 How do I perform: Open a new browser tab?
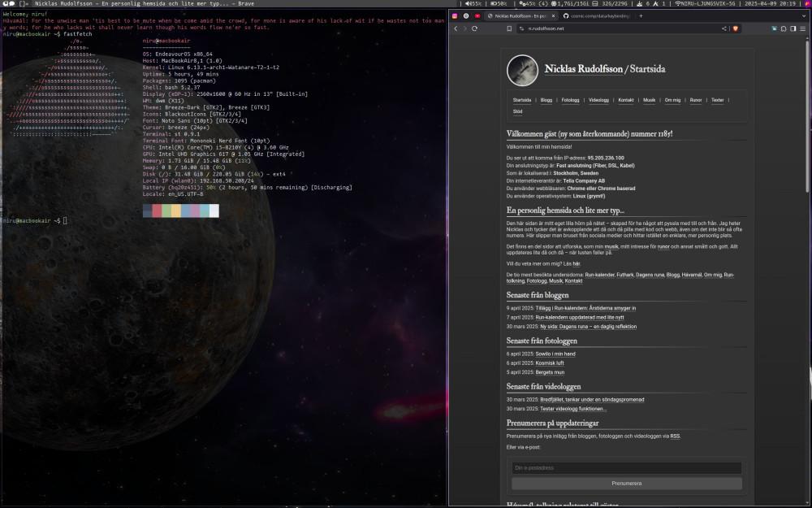coord(641,16)
